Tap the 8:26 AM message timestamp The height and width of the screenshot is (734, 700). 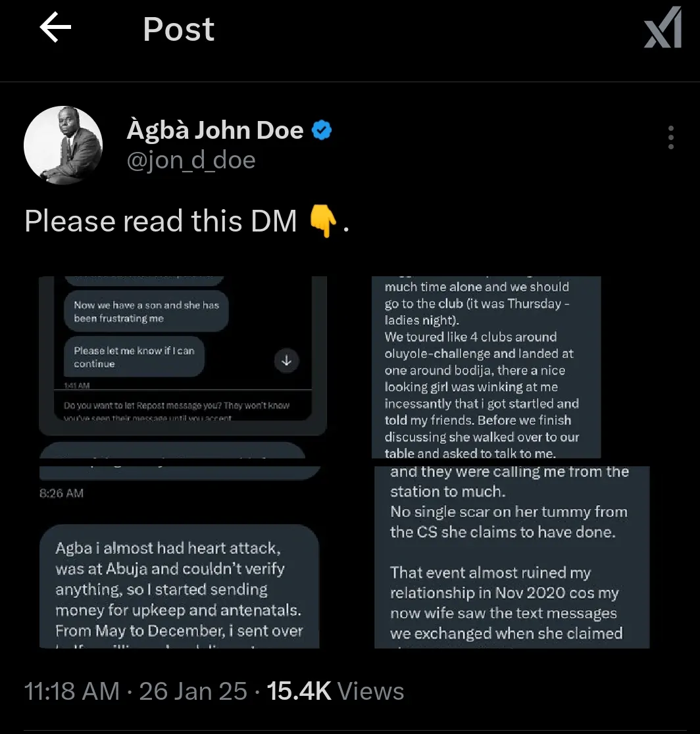click(61, 493)
